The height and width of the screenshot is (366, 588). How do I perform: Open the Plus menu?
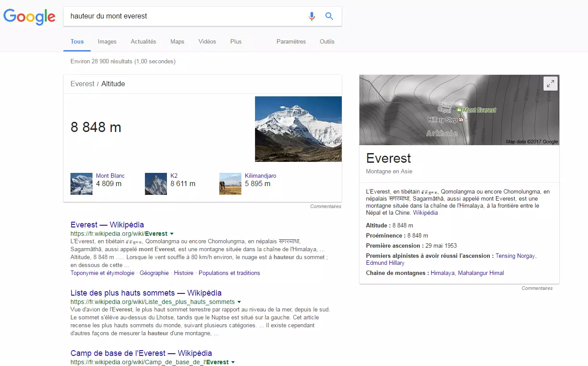click(x=236, y=41)
